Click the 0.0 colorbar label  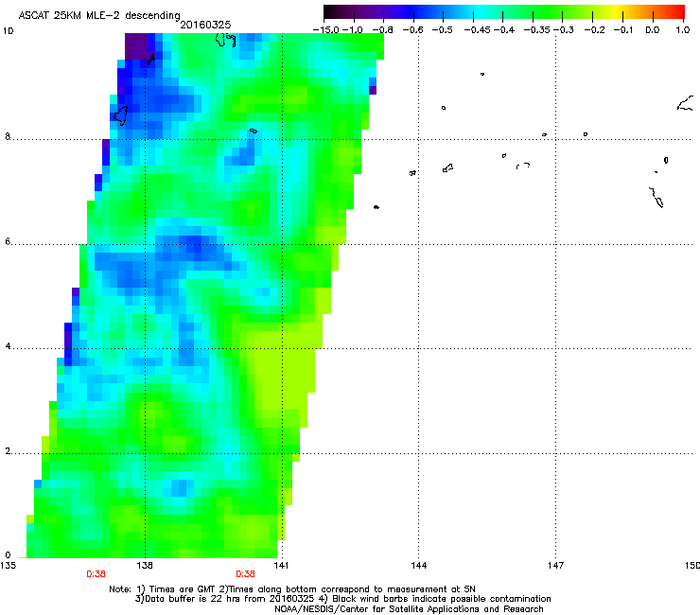click(x=653, y=30)
